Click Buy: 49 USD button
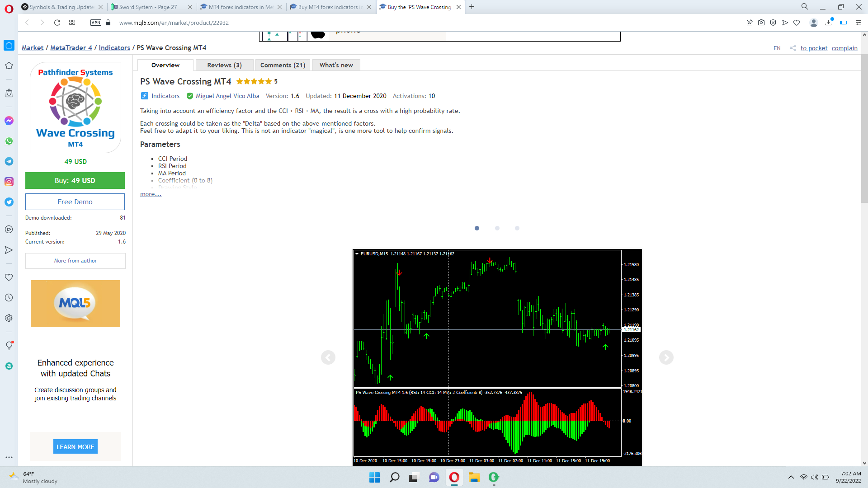This screenshot has width=868, height=488. coord(75,180)
